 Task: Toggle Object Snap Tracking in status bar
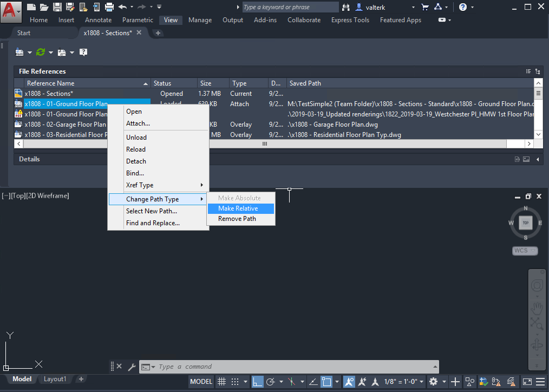313,382
